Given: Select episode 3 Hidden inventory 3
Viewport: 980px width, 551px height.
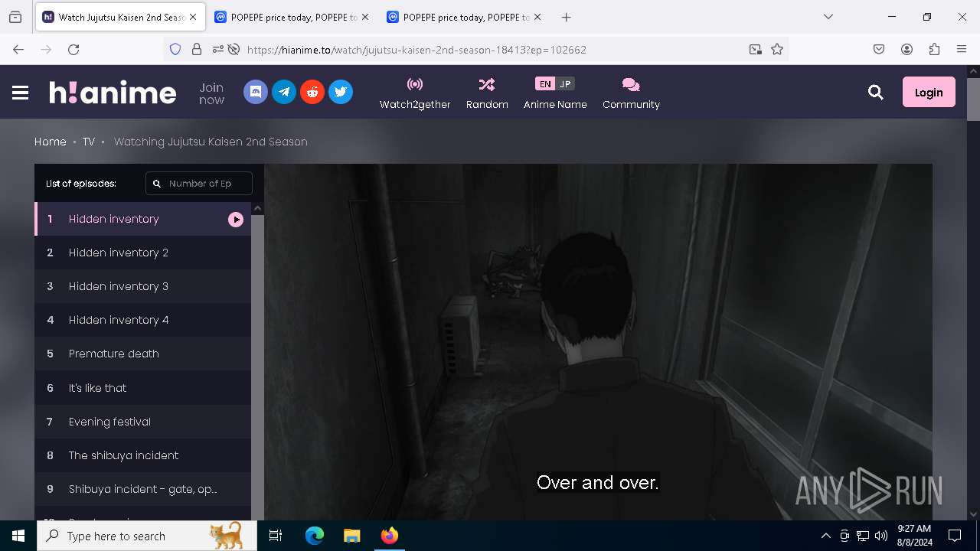Looking at the screenshot, I should (142, 286).
